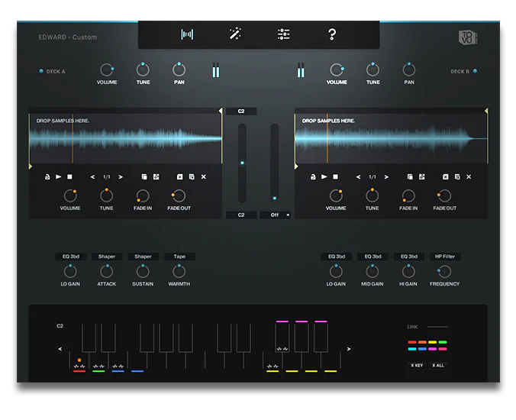This screenshot has width=516, height=420.
Task: Adjust the Deck A top TUNE knob
Action: (143, 69)
